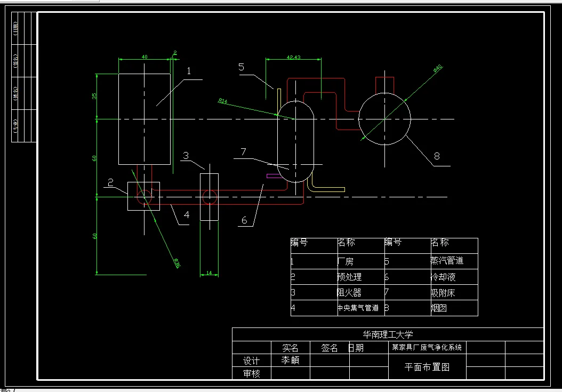The width and height of the screenshot is (562, 392).
Task: Click the 审核 cell in the title block
Action: pos(252,373)
